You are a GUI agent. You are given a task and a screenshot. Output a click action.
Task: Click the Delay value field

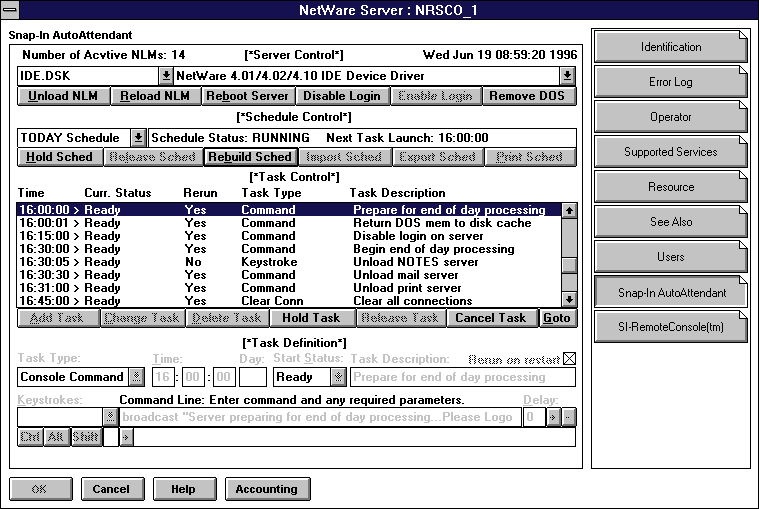534,417
